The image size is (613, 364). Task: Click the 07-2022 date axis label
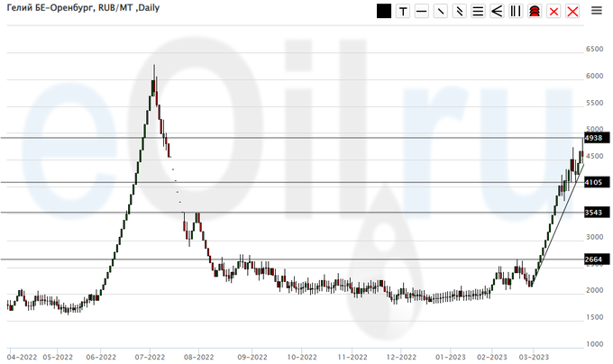coord(150,355)
